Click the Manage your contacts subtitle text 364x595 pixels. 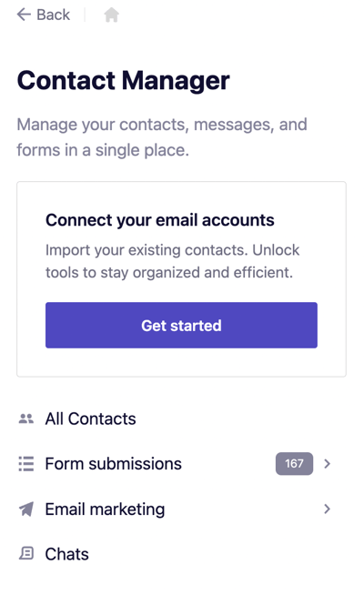tap(162, 137)
